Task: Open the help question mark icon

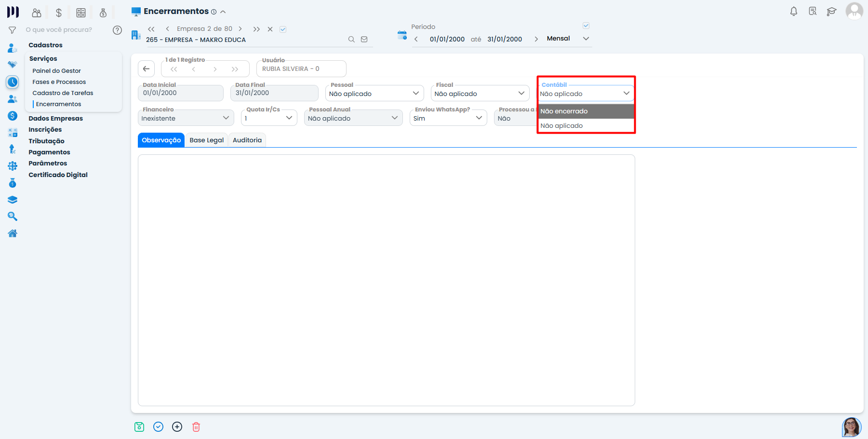Action: (117, 30)
